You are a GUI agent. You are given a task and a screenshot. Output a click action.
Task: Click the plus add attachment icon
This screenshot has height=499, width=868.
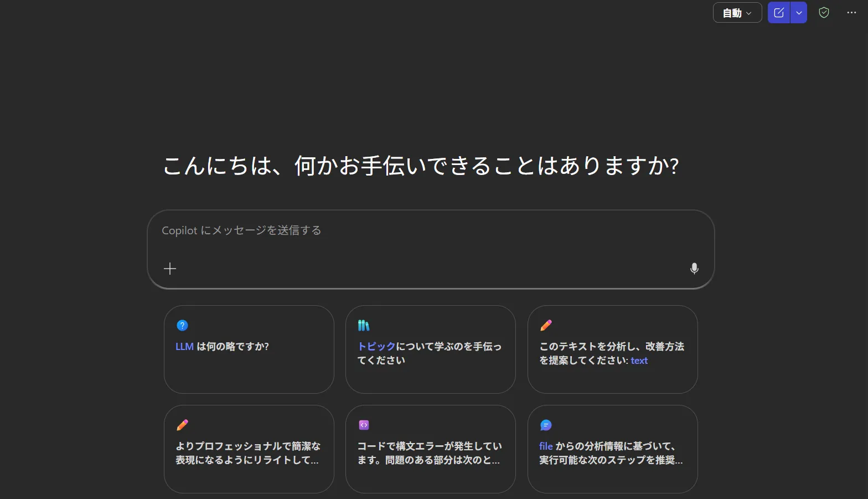pos(170,269)
